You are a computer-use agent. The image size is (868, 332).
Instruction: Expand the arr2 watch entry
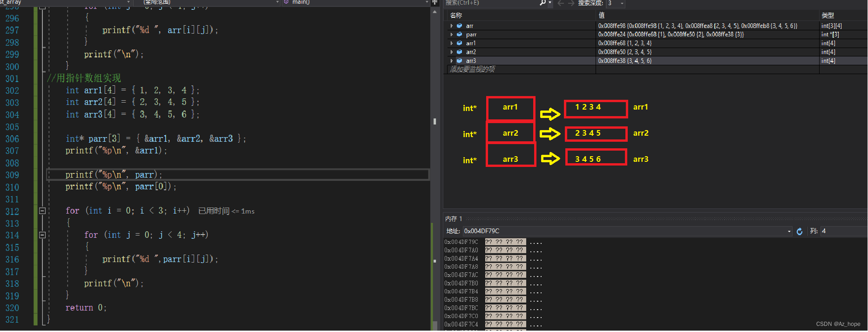pyautogui.click(x=451, y=52)
